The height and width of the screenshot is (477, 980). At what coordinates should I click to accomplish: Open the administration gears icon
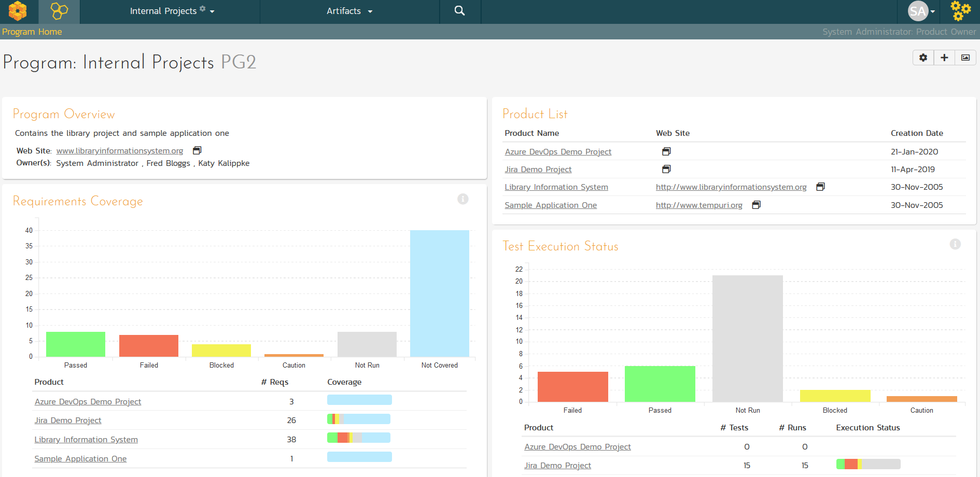960,11
